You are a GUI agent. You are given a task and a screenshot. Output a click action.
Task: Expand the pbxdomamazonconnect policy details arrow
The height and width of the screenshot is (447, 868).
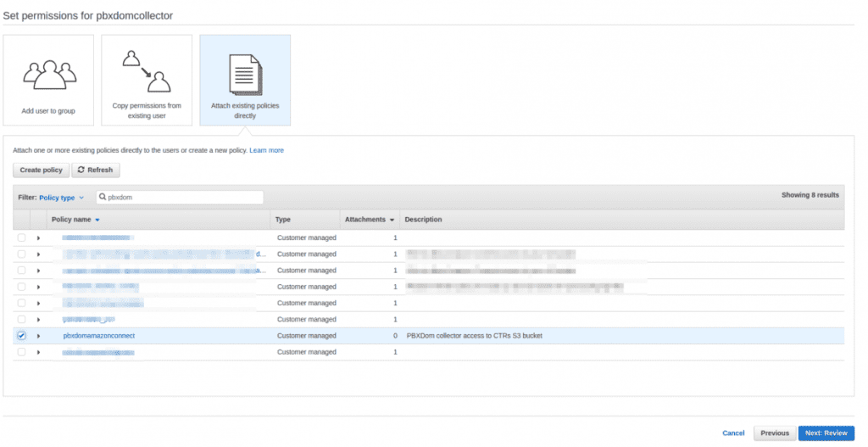coord(38,336)
